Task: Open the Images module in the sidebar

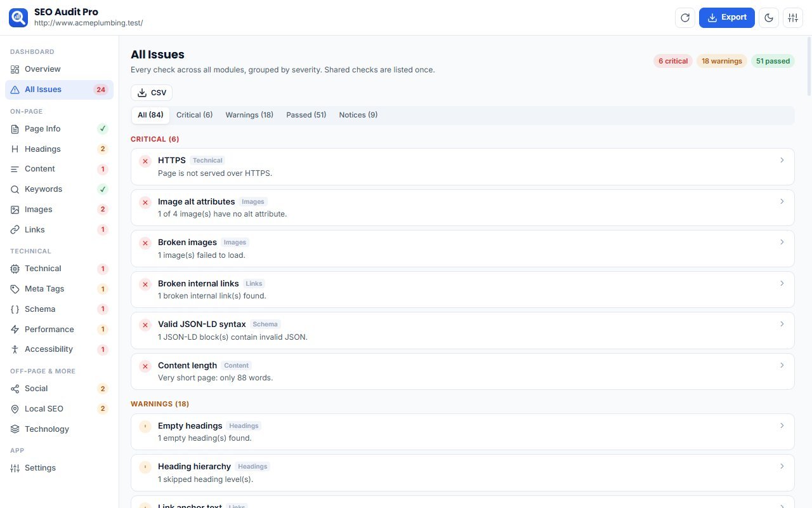Action: [59, 210]
